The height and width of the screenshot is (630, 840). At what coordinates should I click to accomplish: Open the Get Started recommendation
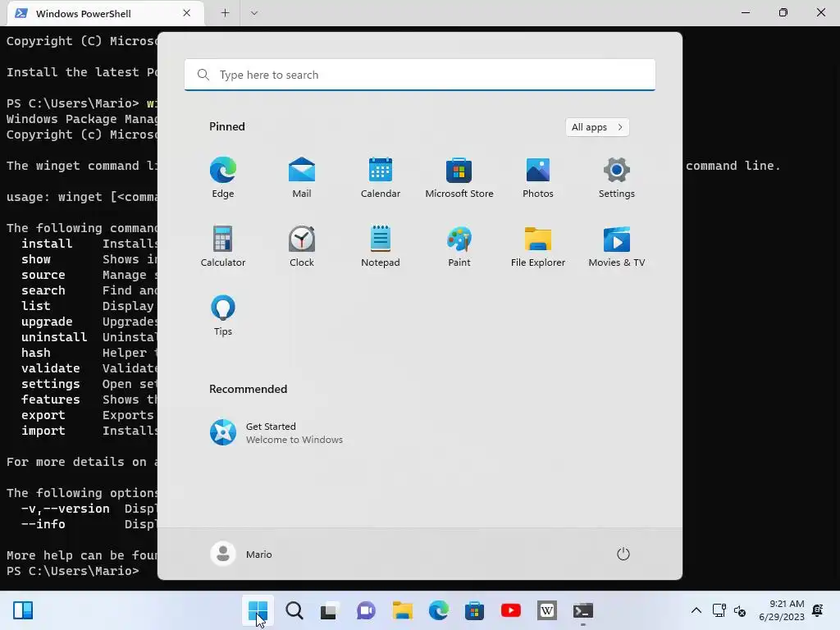276,432
